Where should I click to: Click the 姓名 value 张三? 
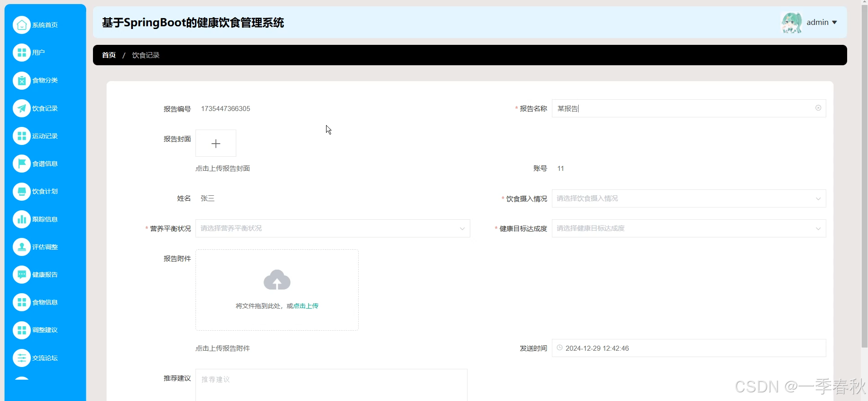[x=208, y=198]
